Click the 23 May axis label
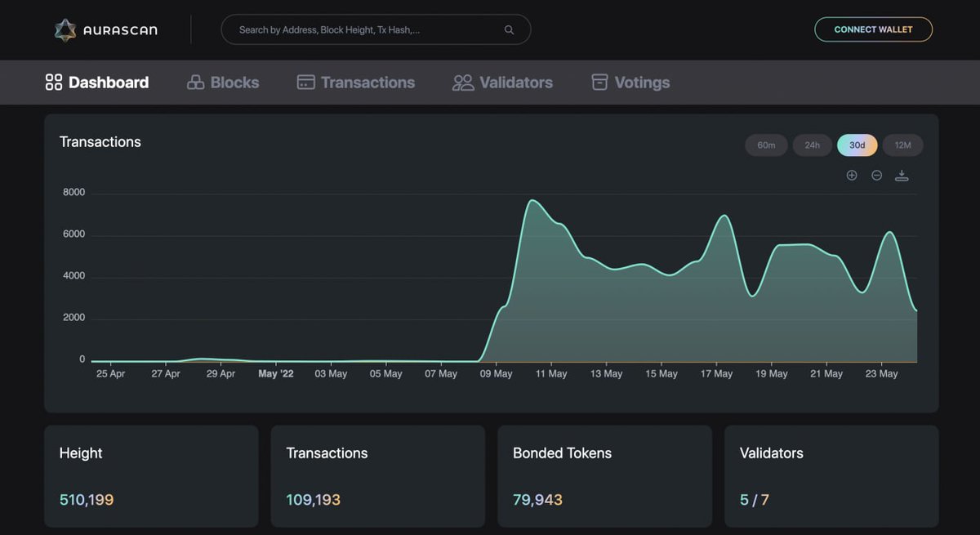The width and height of the screenshot is (980, 535). click(x=882, y=374)
